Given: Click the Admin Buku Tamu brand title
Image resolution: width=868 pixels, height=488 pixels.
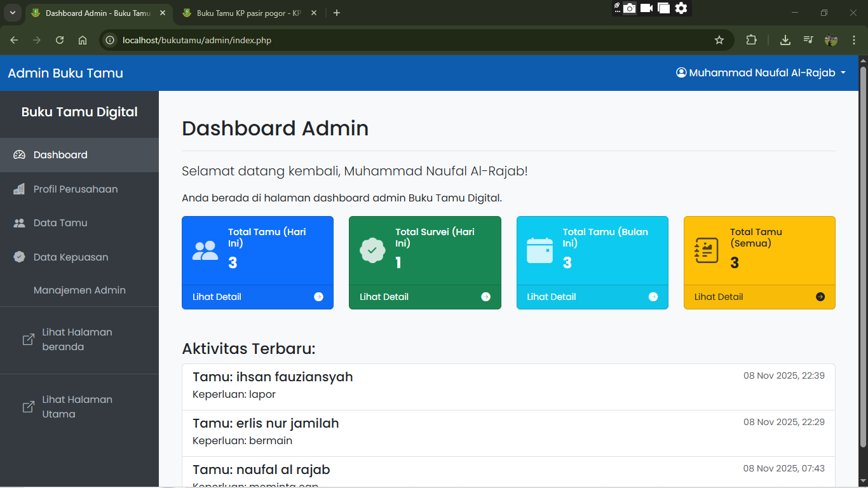Looking at the screenshot, I should (65, 73).
